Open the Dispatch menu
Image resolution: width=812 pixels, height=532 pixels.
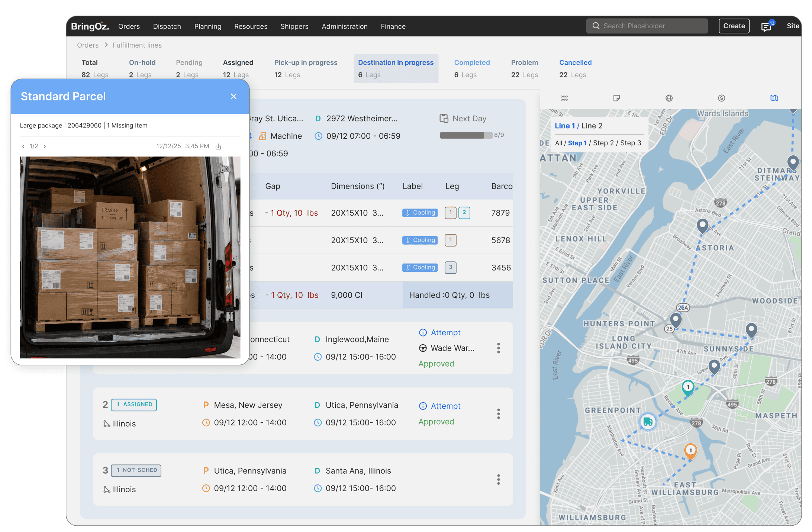pyautogui.click(x=167, y=26)
